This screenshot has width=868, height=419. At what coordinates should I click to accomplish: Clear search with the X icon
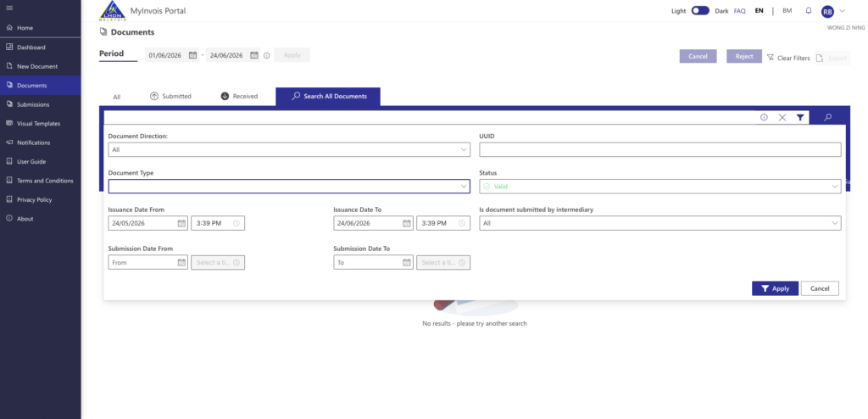coord(782,118)
